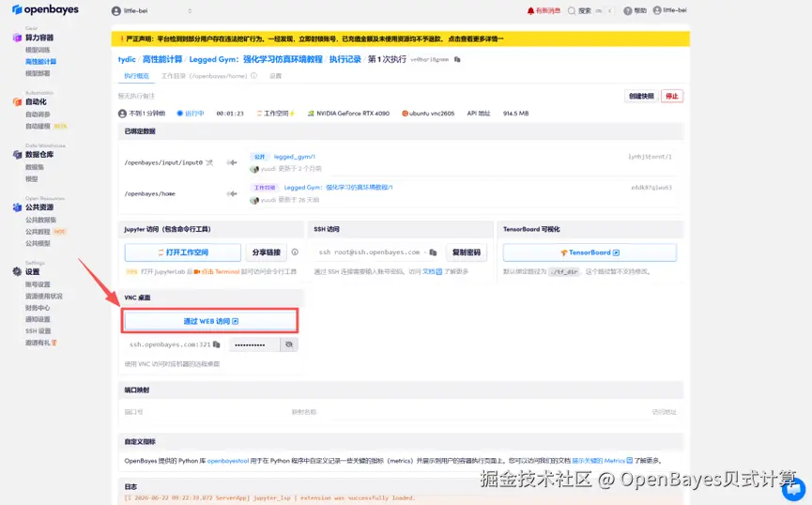Image resolution: width=812 pixels, height=505 pixels.
Task: Open the legged_gym/1 dataset link
Action: [294, 157]
